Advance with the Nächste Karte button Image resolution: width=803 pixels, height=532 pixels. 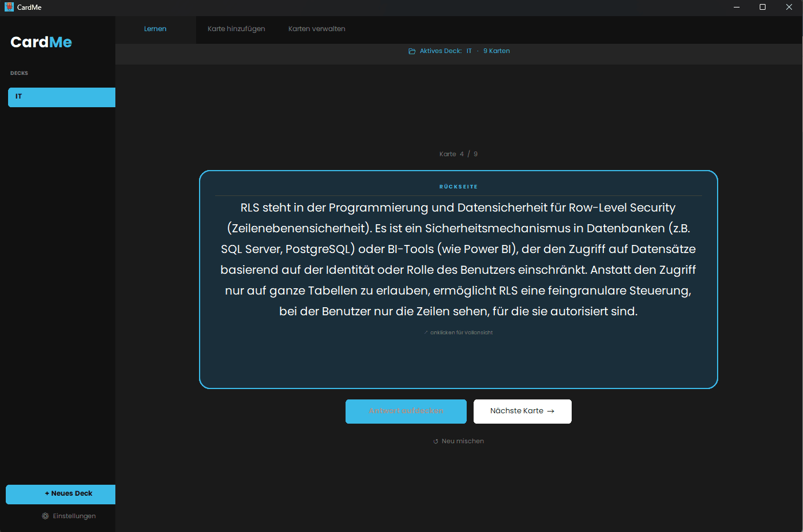[x=522, y=411]
